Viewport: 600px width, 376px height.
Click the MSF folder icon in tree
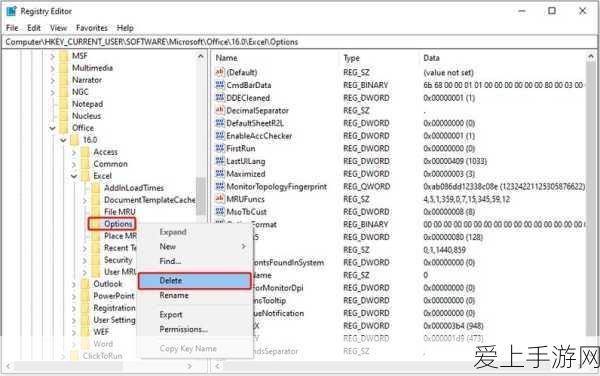tap(64, 56)
